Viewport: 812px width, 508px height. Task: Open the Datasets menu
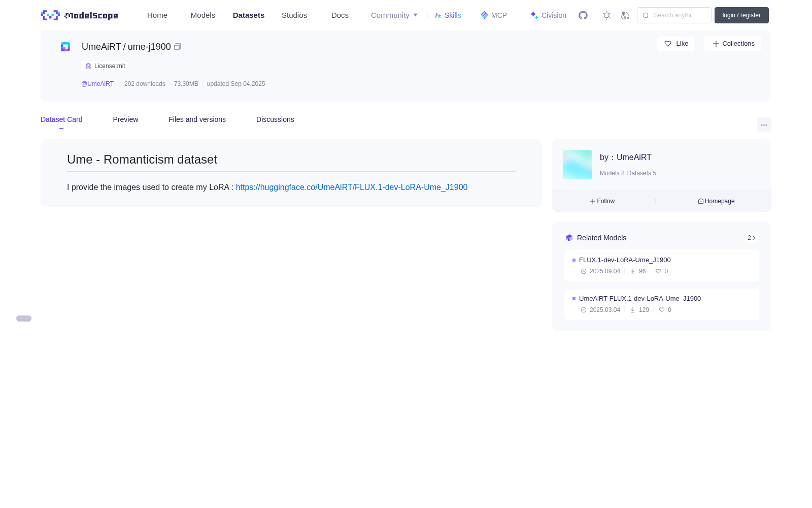(x=249, y=15)
